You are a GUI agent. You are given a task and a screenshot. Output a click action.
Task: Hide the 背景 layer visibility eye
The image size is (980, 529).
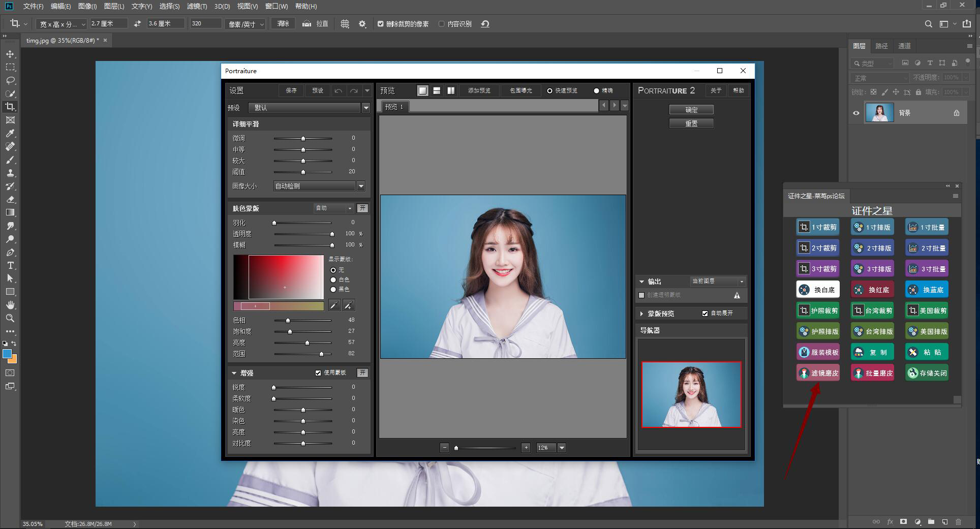click(856, 113)
